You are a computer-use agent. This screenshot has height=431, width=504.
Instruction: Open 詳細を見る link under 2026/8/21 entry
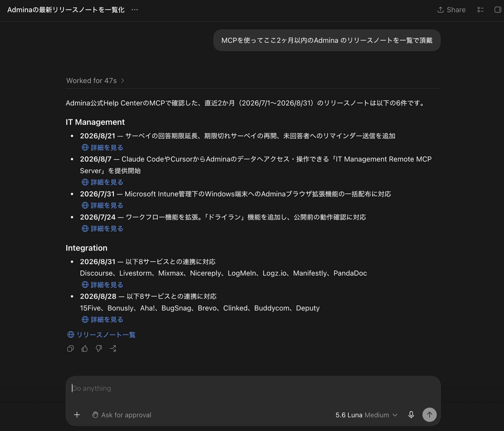coord(102,148)
